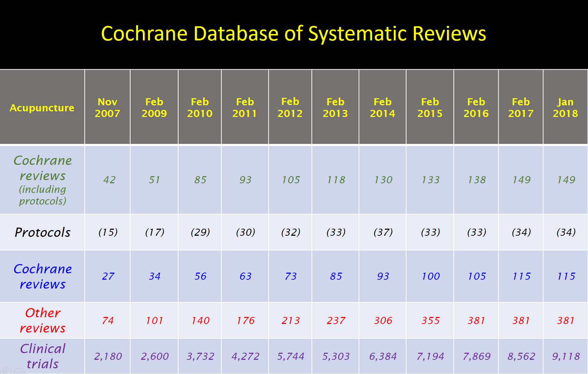Select the Jan 2018 column header

pyautogui.click(x=565, y=108)
